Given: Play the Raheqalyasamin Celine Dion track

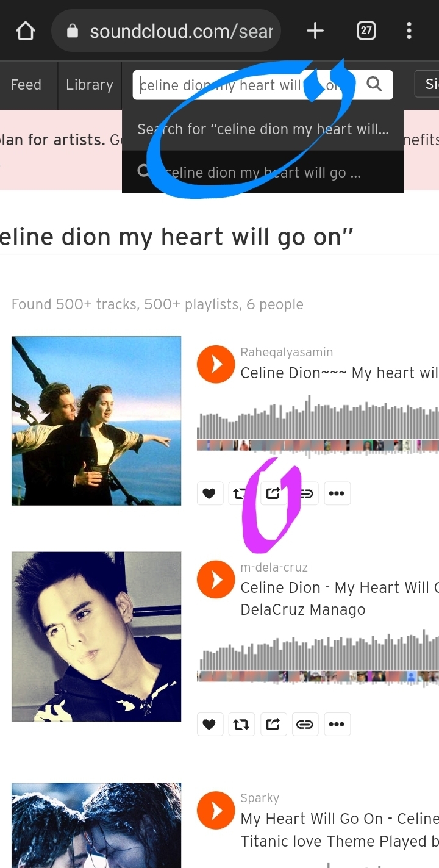Looking at the screenshot, I should (216, 364).
